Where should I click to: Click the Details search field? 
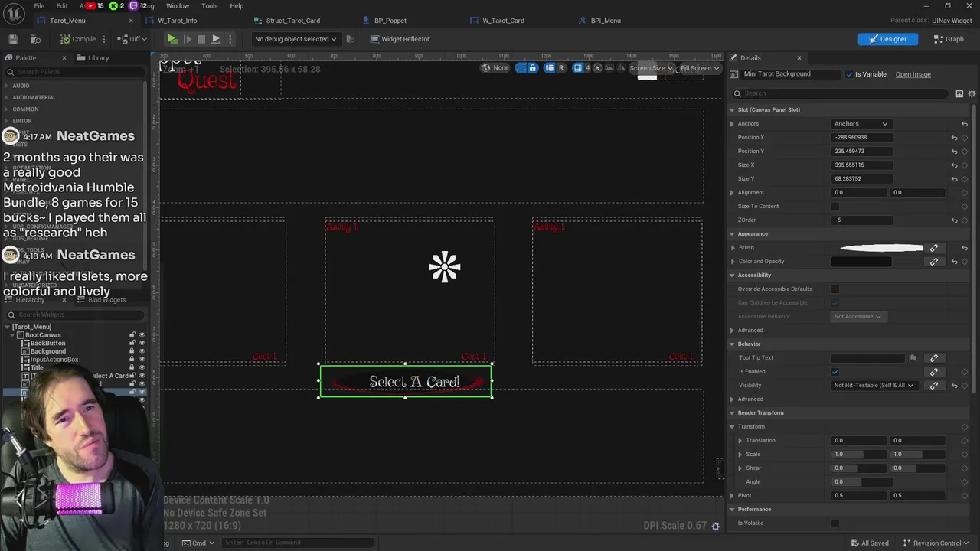click(841, 93)
